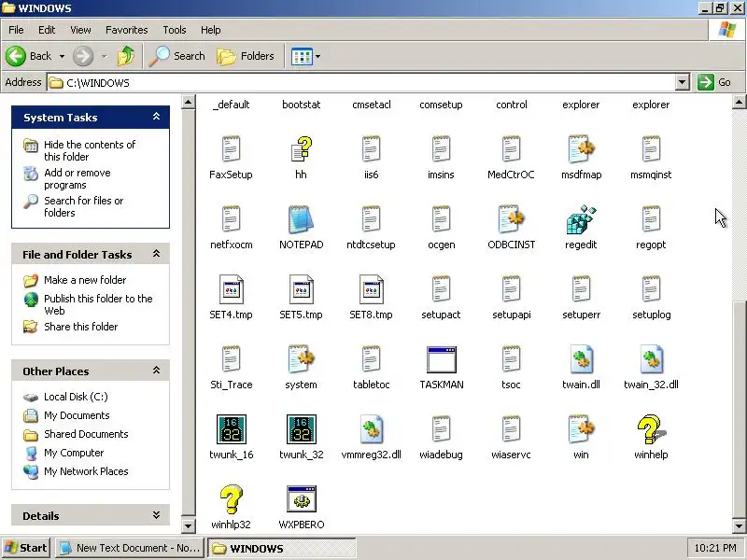Viewport: 747px width, 560px height.
Task: Click Make a new folder link
Action: pyautogui.click(x=85, y=280)
